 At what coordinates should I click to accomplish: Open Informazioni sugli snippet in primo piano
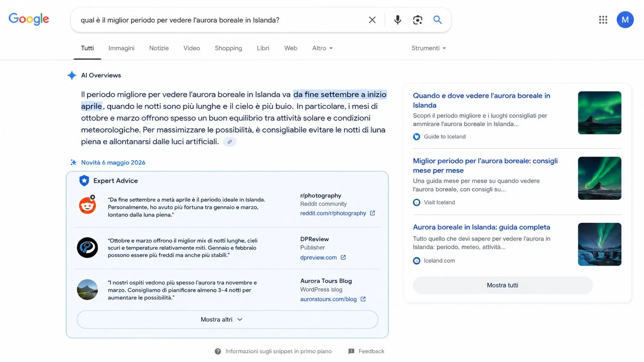pos(278,352)
